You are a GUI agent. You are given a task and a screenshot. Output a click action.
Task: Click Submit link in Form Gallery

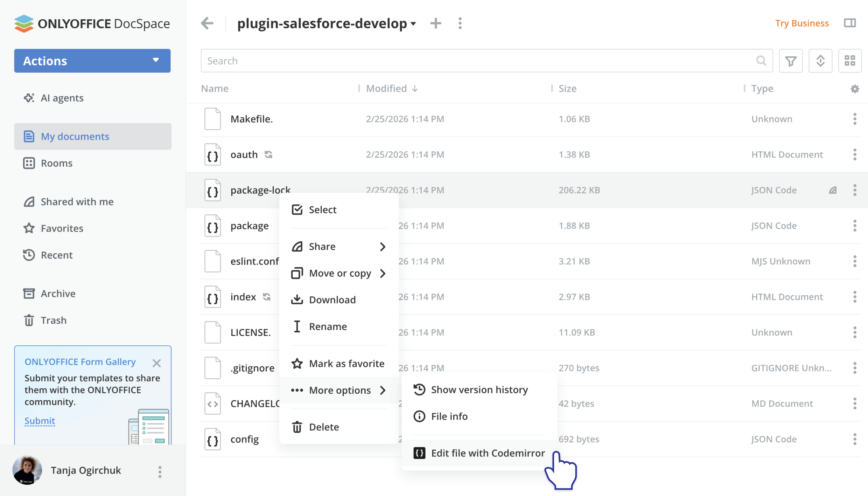point(40,421)
